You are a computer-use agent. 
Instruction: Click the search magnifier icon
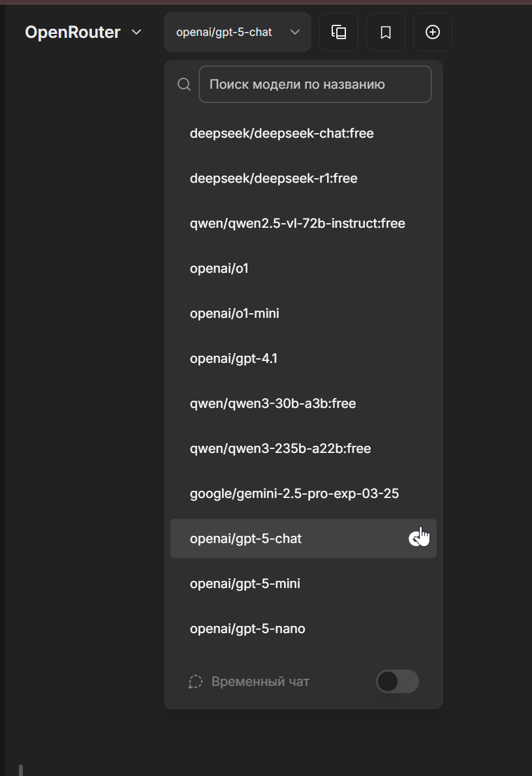pos(184,85)
